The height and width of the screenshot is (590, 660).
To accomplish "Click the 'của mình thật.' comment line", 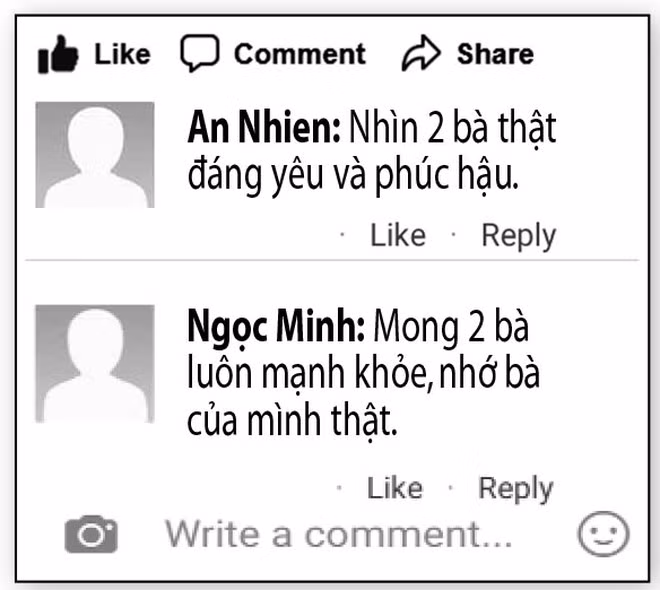I will tap(292, 422).
